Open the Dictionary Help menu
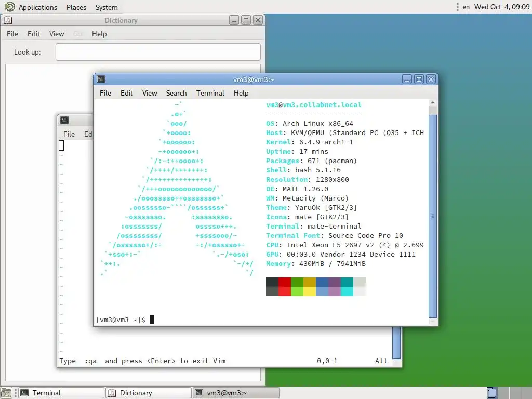The width and height of the screenshot is (532, 399). 99,34
